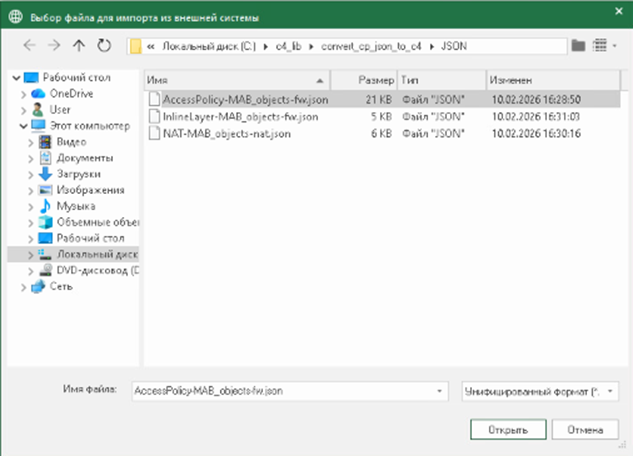Close the file selection dialog

coord(618,11)
